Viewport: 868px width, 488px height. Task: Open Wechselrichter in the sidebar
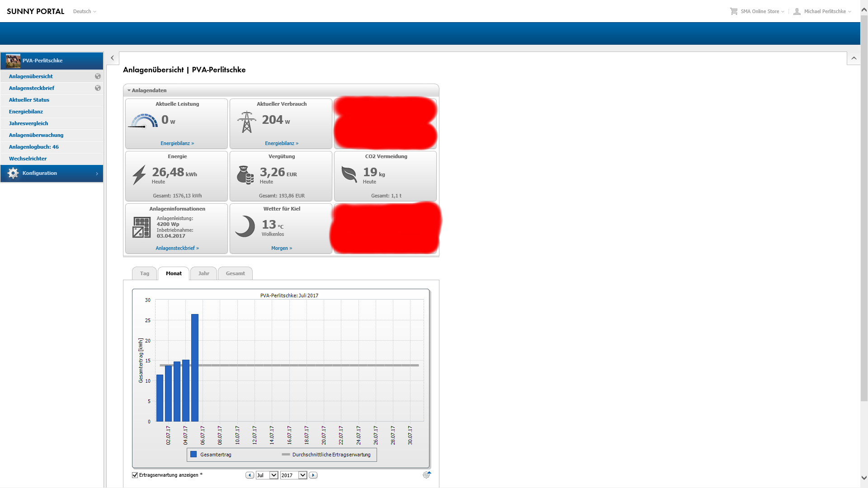click(x=28, y=159)
